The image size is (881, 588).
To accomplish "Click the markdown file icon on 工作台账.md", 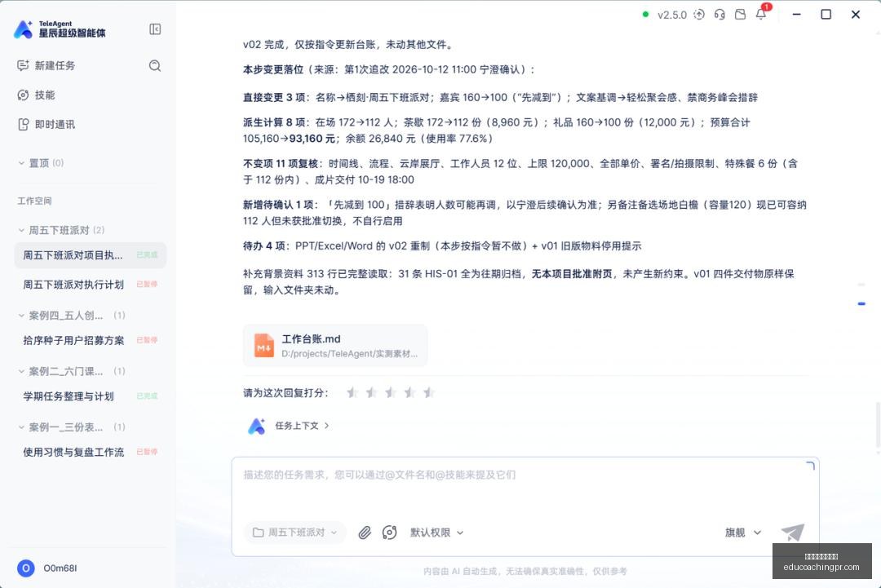I will tap(263, 346).
